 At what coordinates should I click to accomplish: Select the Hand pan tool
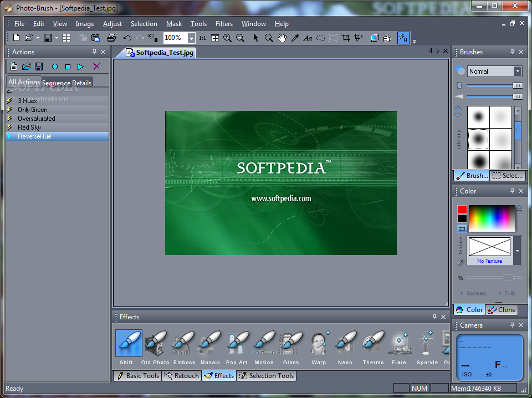tap(282, 38)
